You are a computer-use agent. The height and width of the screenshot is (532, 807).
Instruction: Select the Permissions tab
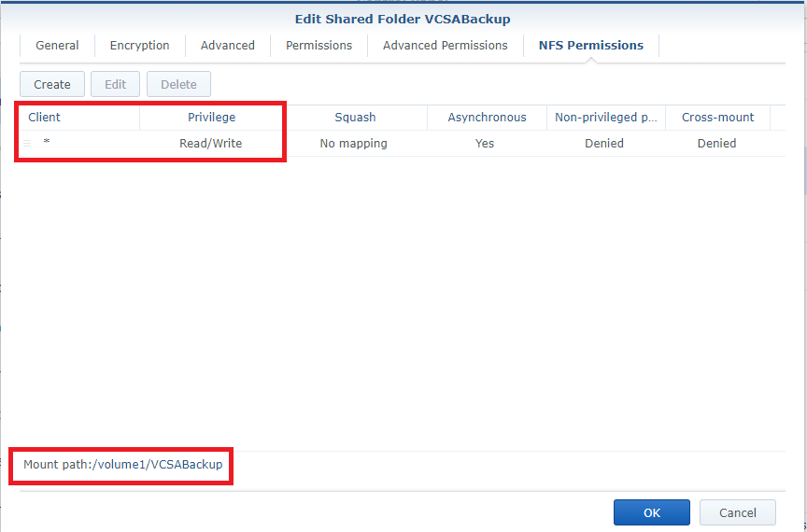point(319,45)
